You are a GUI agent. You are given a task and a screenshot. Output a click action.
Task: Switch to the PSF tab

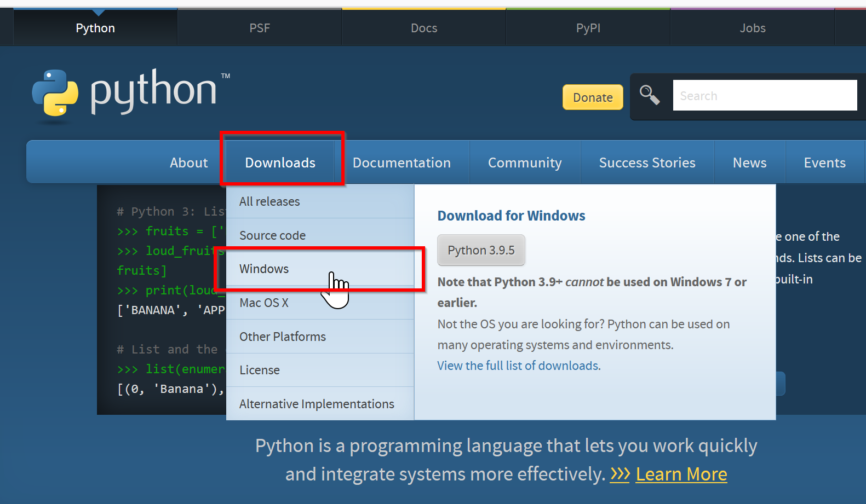(x=260, y=28)
